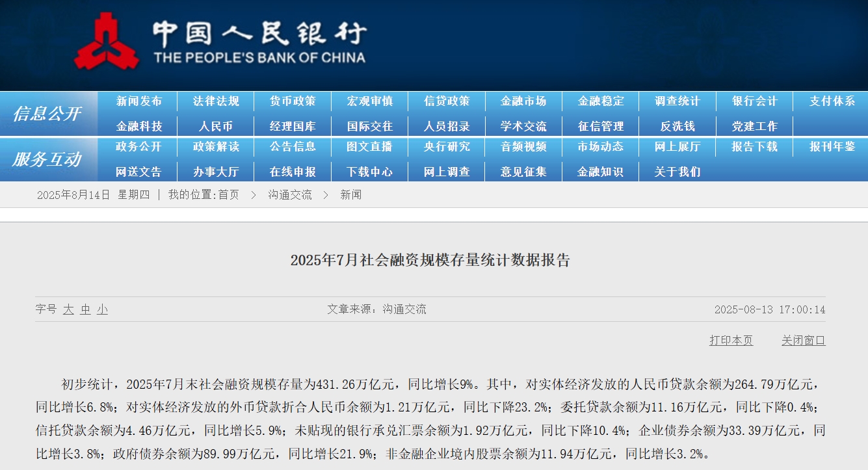Set font size to large (大)
This screenshot has height=470, width=868.
(68, 310)
